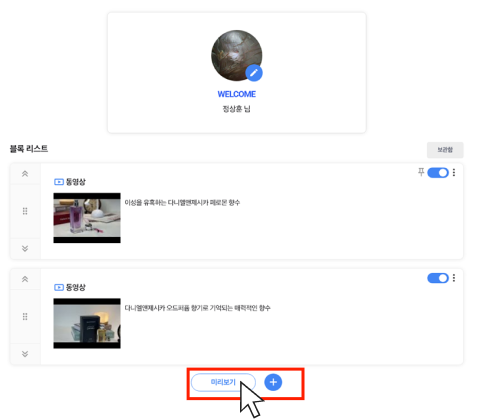Toggle visibility switch of first video block
Viewport: 480px width, 419px height.
438,173
